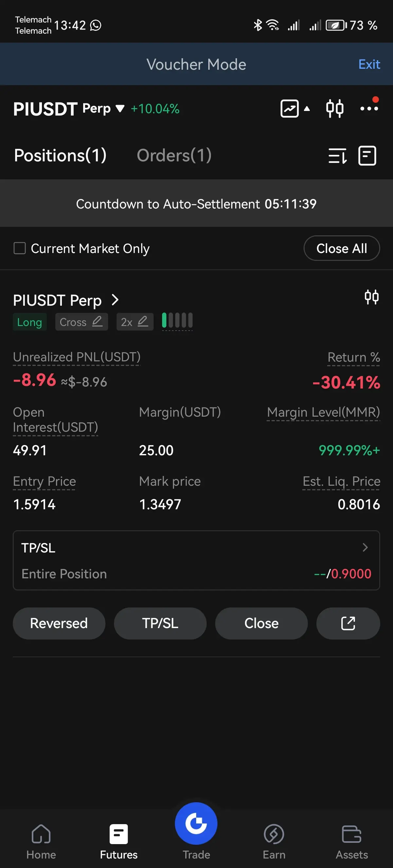
Task: Click the Close All button
Action: (342, 248)
